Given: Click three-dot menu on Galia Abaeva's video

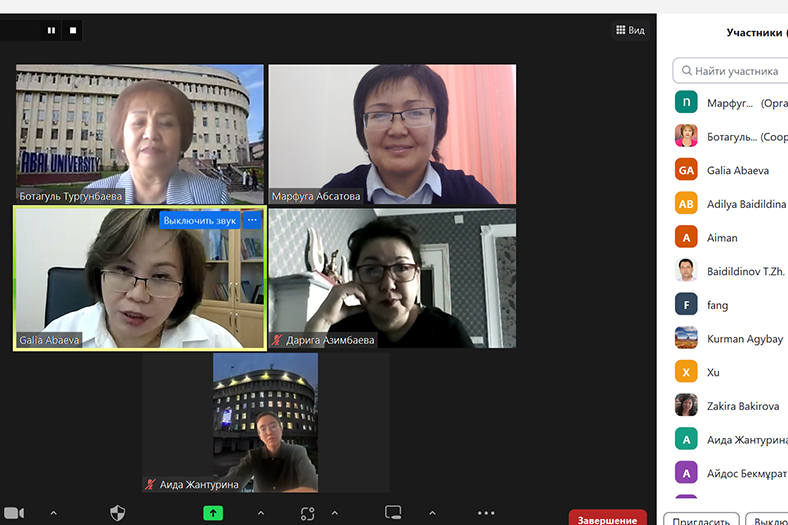Looking at the screenshot, I should pyautogui.click(x=252, y=219).
